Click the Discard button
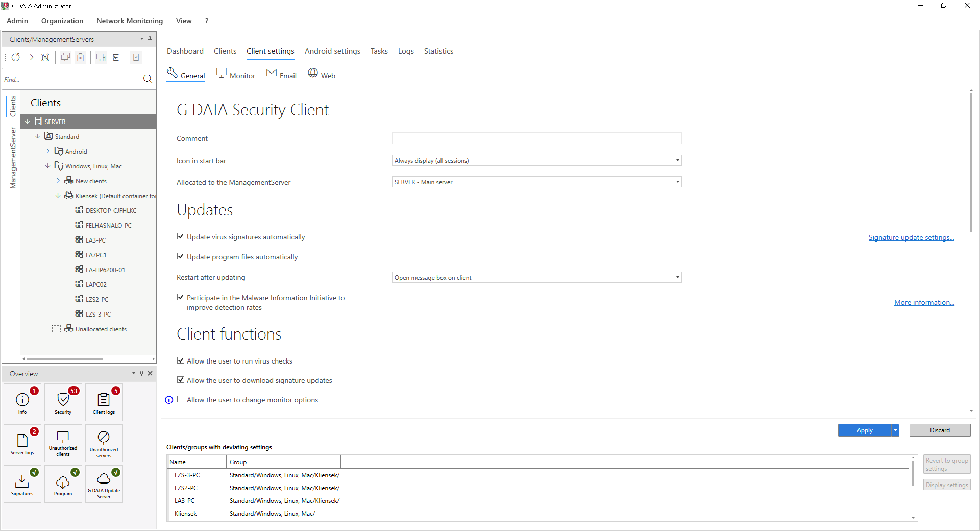This screenshot has width=980, height=531. (940, 430)
